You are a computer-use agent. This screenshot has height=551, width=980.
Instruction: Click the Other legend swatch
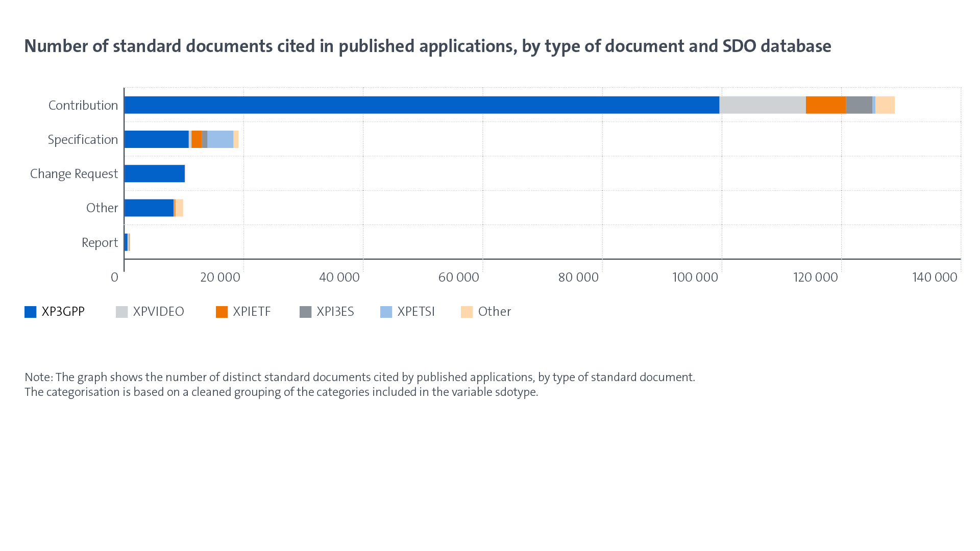point(467,312)
